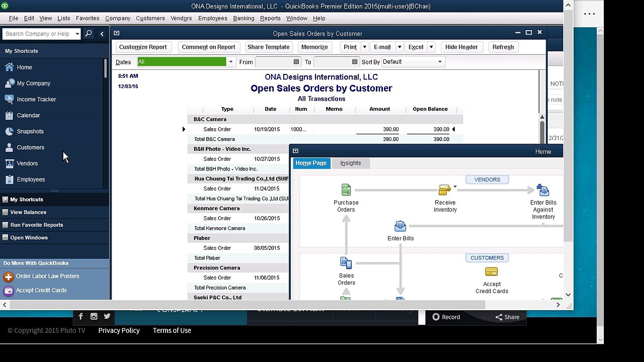Open the search scope dropdown arrow
Image resolution: width=644 pixels, height=362 pixels.
click(x=77, y=34)
